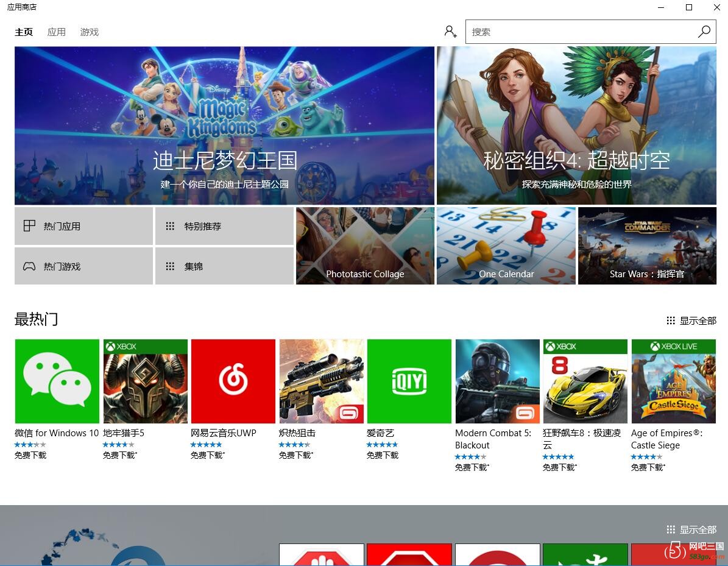This screenshot has width=728, height=566.
Task: Click the search magnifier icon
Action: pos(704,32)
